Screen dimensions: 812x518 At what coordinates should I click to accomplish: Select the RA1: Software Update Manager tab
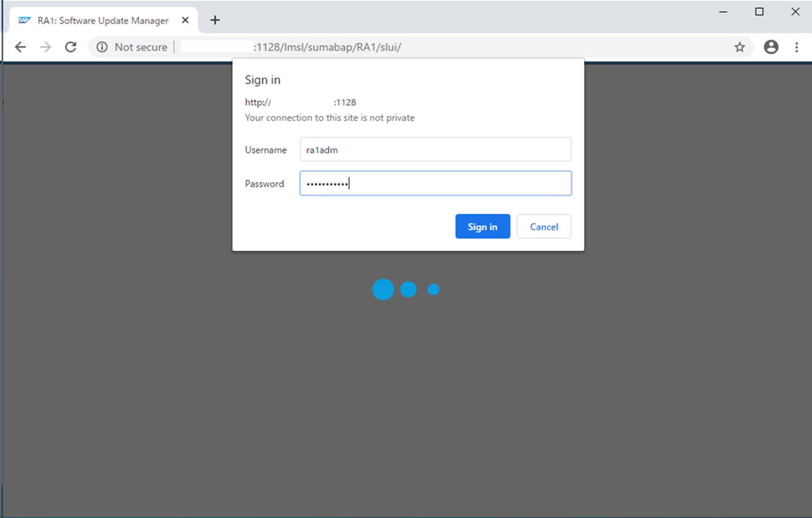pos(103,21)
